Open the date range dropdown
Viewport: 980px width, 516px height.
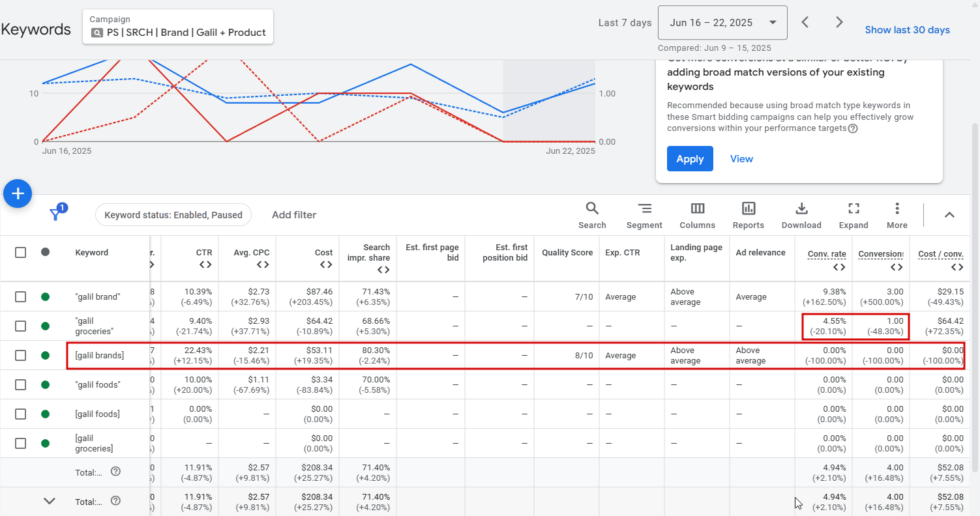click(x=722, y=23)
